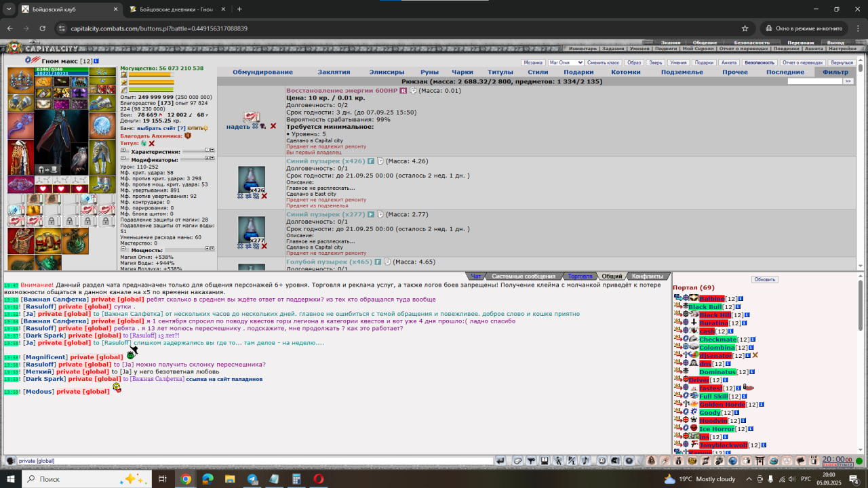
Task: Switch to the Заклятия inventory tab
Action: (334, 72)
